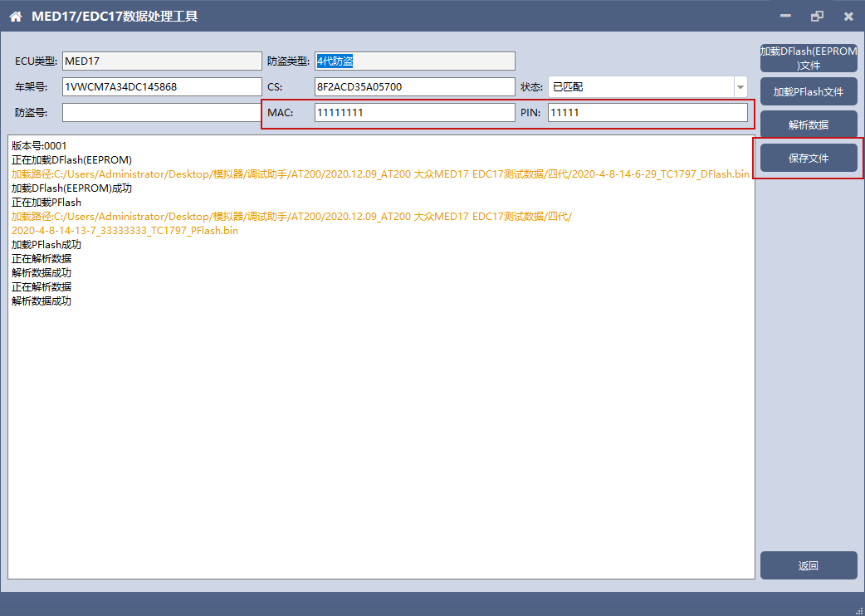Click the home icon in title bar

click(16, 17)
